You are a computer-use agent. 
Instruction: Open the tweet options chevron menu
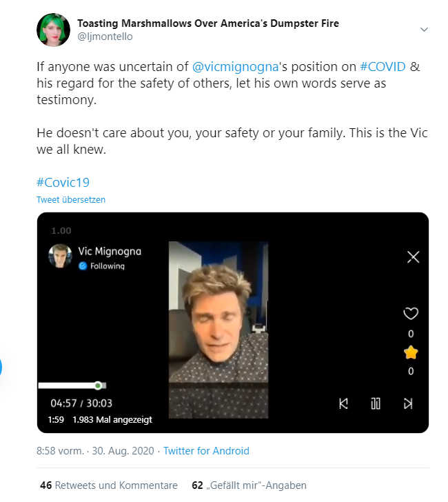click(x=424, y=30)
